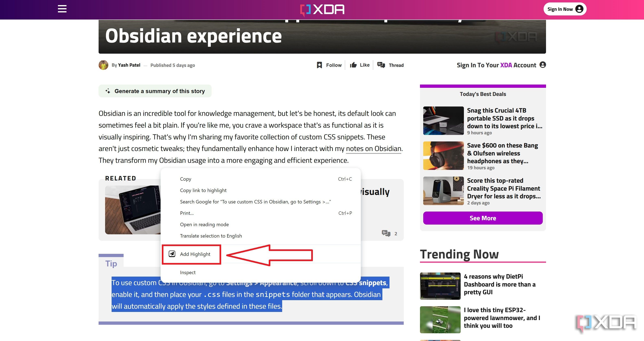This screenshot has height=341, width=644.
Task: Click the headphones deal thumbnail
Action: click(443, 156)
